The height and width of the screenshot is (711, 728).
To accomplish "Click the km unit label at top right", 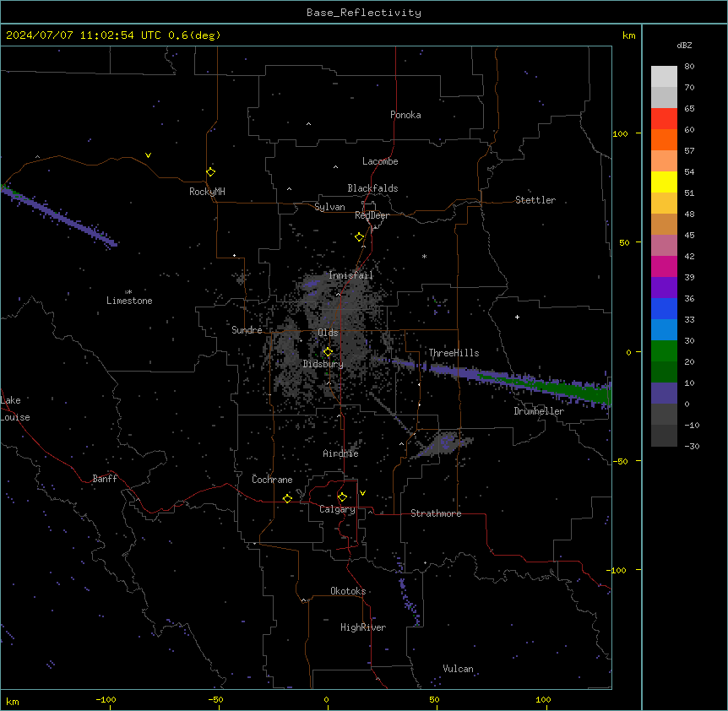I will click(x=628, y=35).
